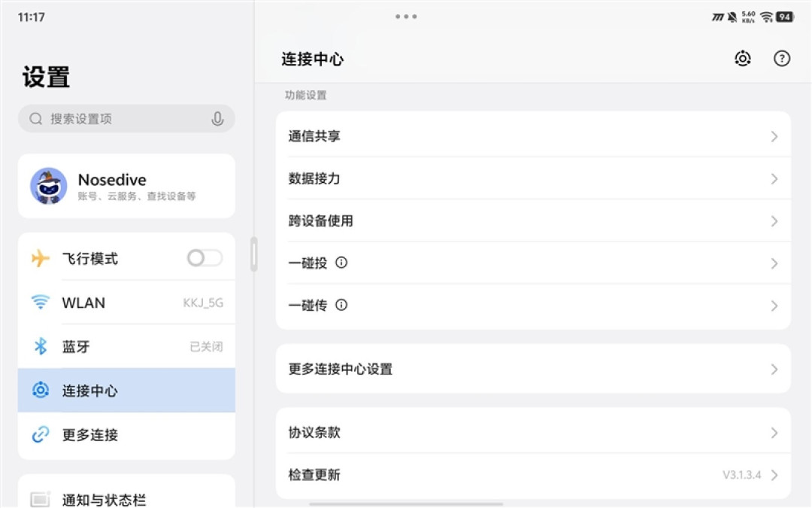The width and height of the screenshot is (812, 508).
Task: Open 更多连接中心设置 chevron
Action: click(774, 369)
